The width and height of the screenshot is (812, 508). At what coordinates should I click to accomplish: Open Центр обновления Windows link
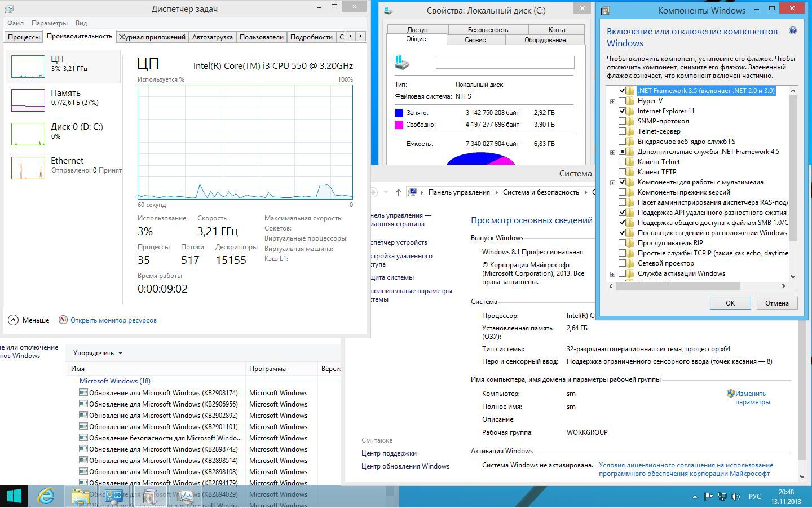405,466
